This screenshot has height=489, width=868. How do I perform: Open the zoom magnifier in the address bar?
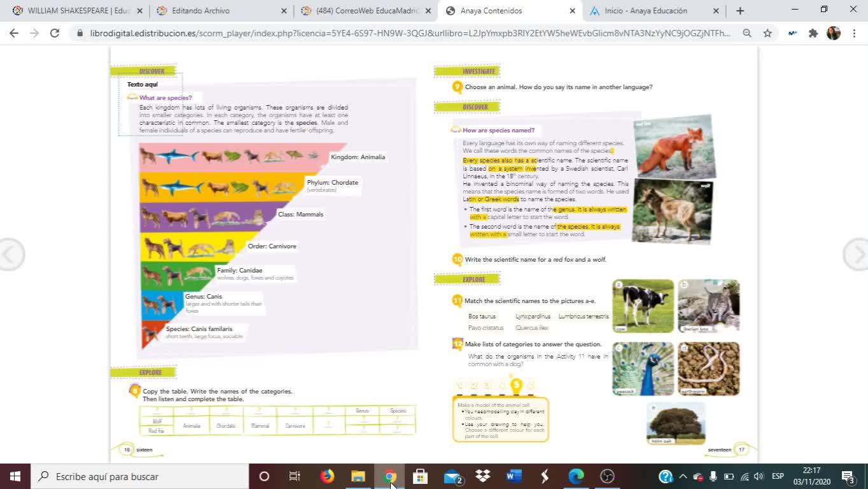tap(747, 33)
